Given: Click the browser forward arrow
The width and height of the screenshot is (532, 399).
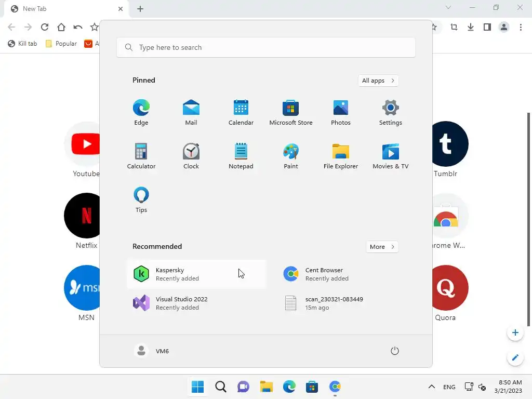Looking at the screenshot, I should coord(28,27).
